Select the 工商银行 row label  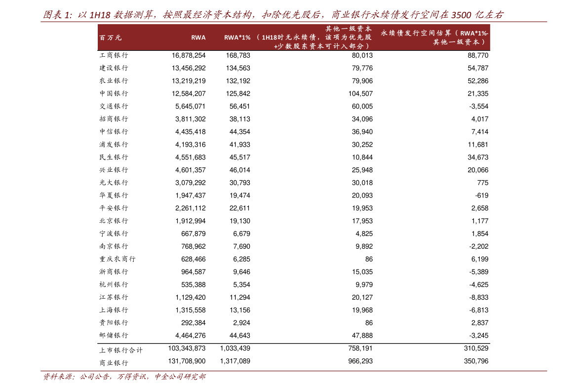[x=114, y=55]
